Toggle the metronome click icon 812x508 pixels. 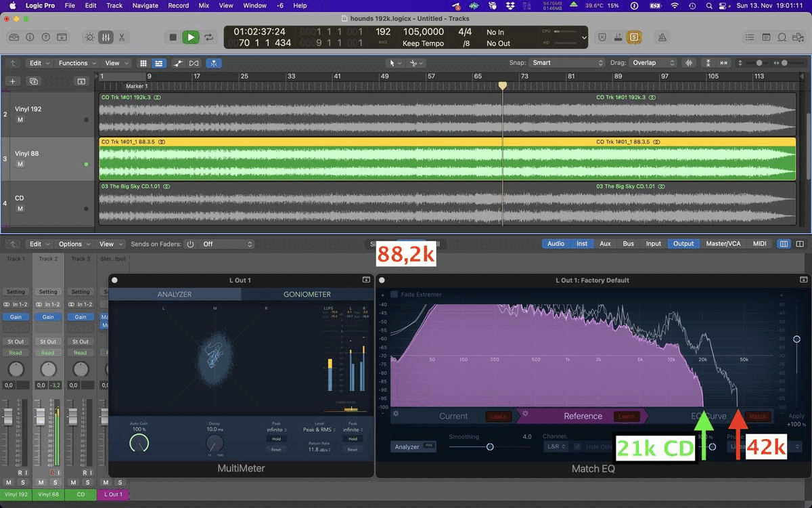point(662,37)
